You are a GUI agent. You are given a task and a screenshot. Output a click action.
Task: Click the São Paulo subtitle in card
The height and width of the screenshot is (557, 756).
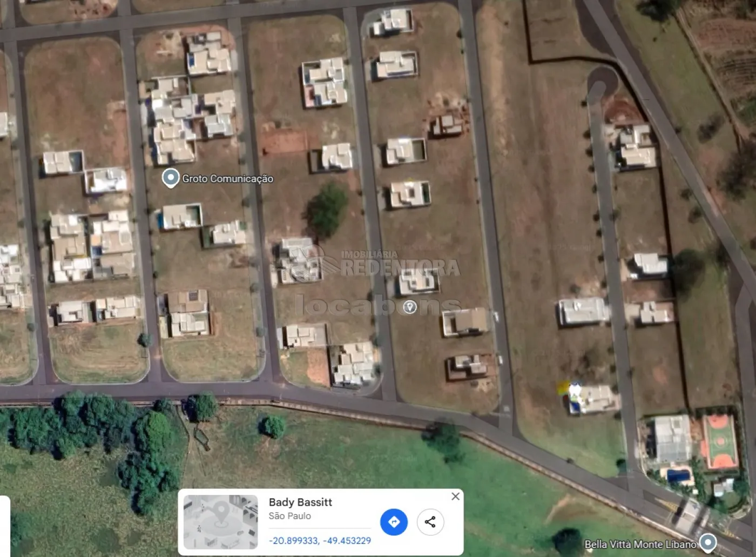[289, 516]
